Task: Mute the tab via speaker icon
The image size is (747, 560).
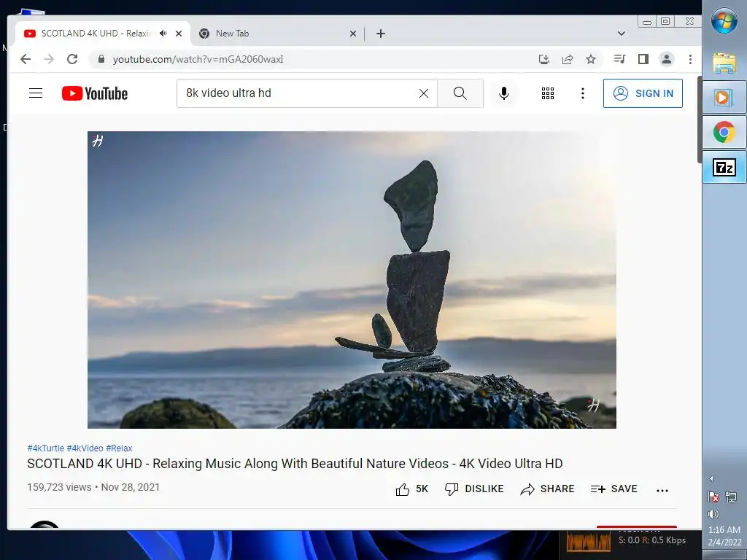Action: 163,34
